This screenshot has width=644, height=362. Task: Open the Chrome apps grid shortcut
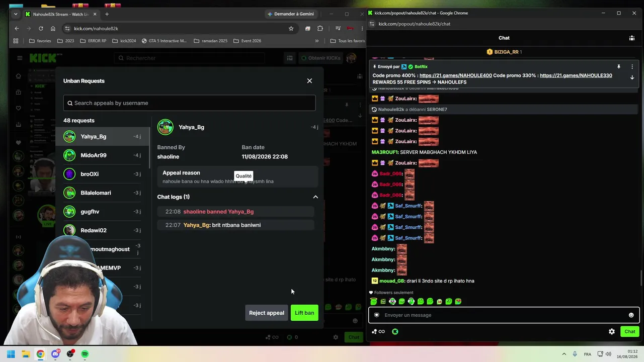click(x=16, y=41)
